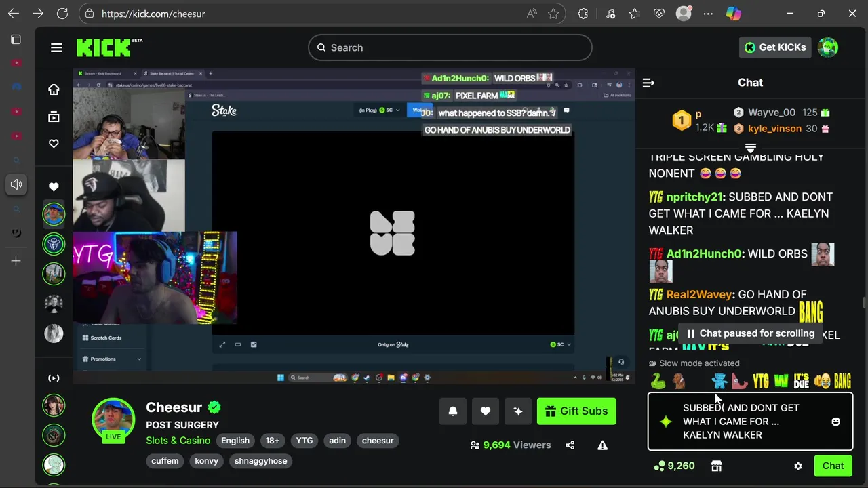Toggle the notification bell for Cheesur
The image size is (868, 488).
tap(453, 411)
